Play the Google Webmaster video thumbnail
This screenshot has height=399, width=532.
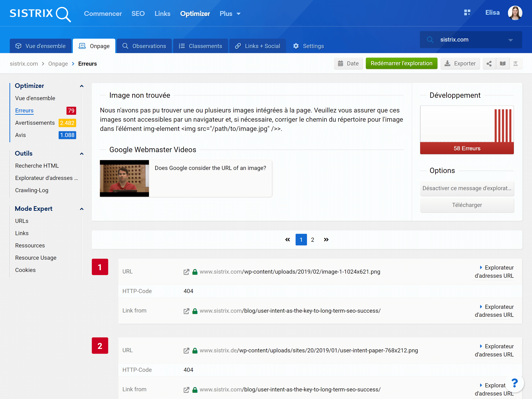pyautogui.click(x=124, y=179)
